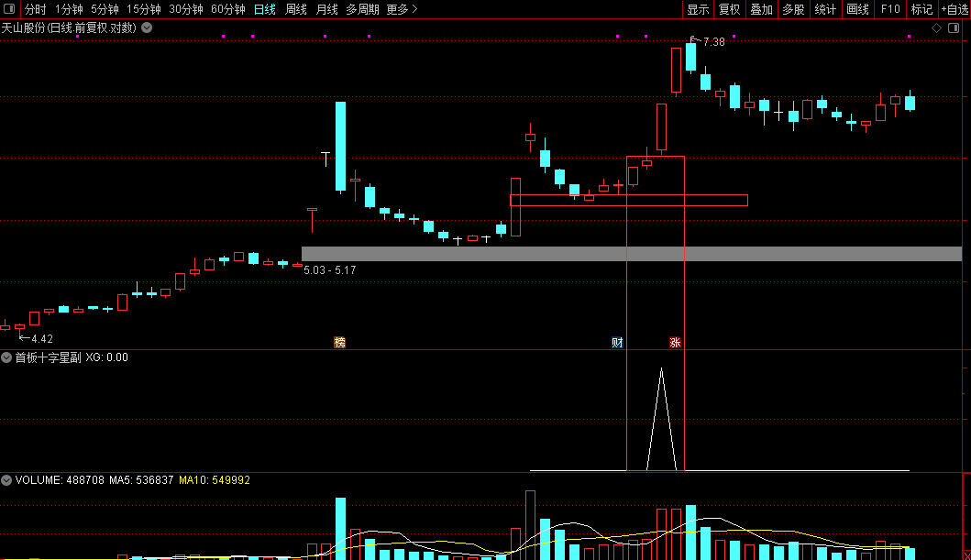Add stock via +自选 button
The image size is (971, 560).
tap(954, 9)
